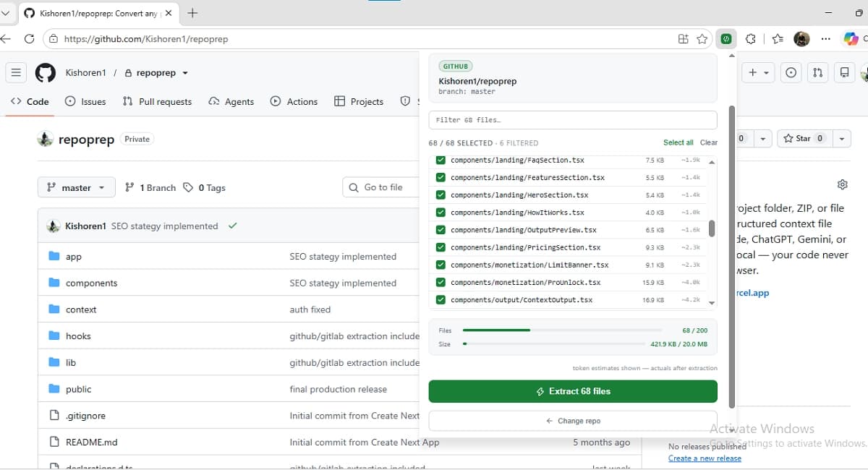This screenshot has height=470, width=868.
Task: Open the components folder icon
Action: tap(54, 283)
